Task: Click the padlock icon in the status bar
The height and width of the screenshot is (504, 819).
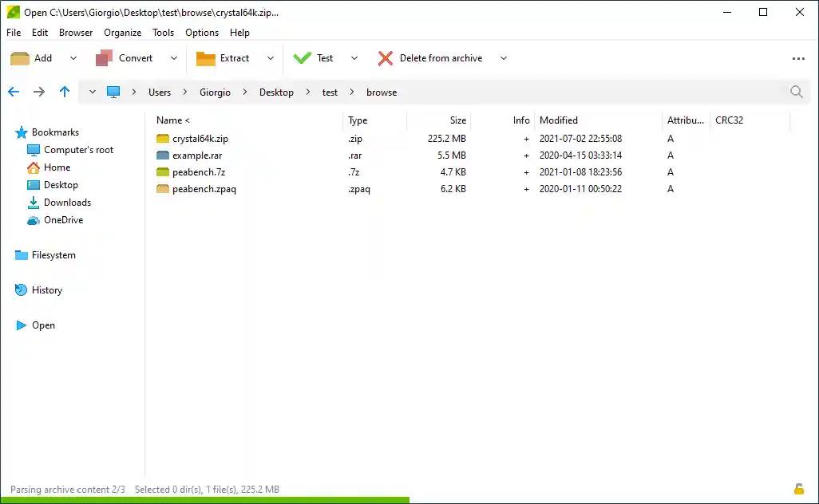Action: tap(799, 489)
